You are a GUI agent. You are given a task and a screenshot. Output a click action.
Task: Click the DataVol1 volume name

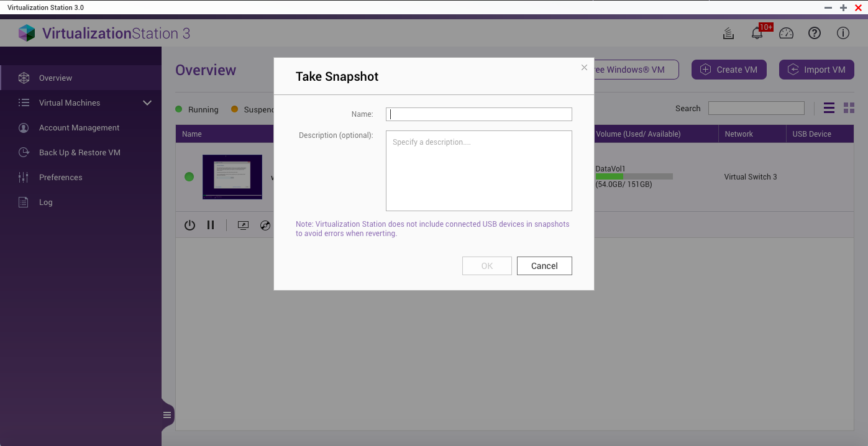click(610, 168)
